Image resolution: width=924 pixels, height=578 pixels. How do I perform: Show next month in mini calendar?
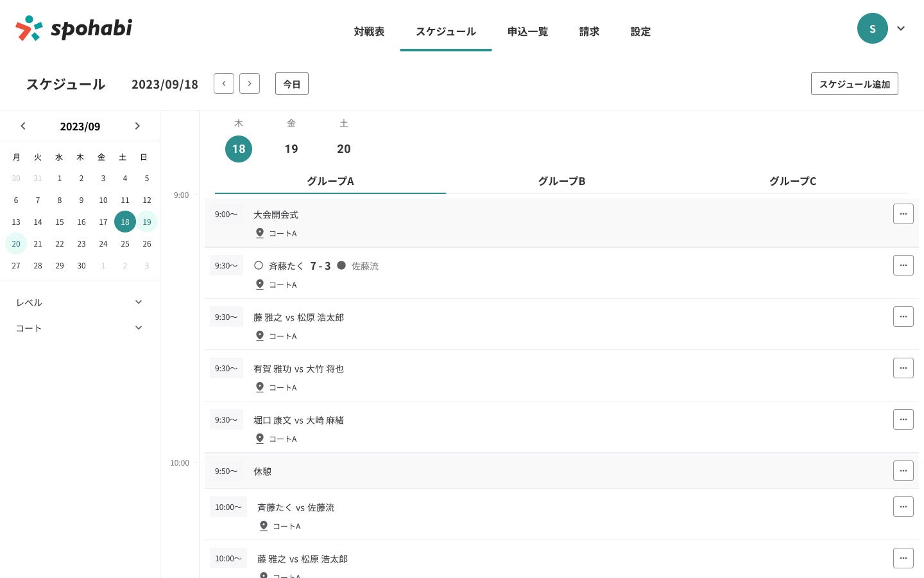pyautogui.click(x=137, y=126)
